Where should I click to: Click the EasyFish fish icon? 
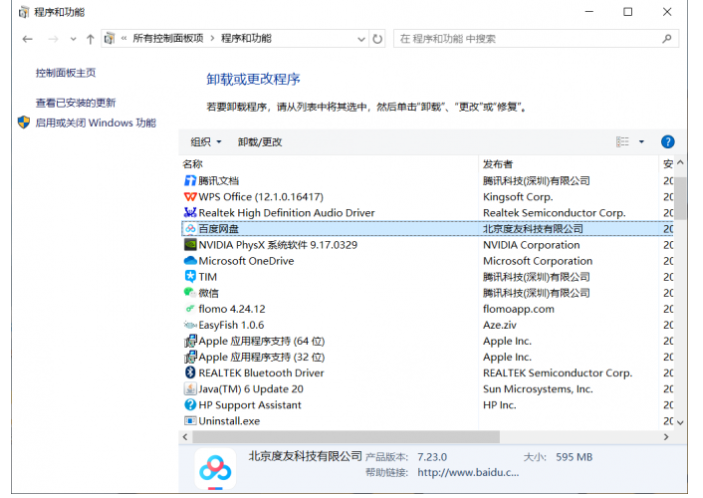pos(190,325)
